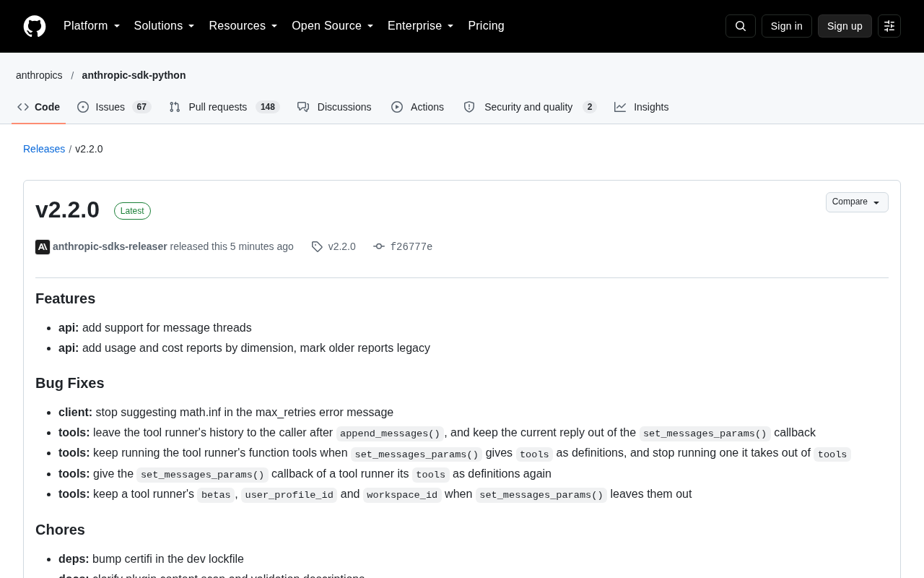Click the Sign up button
This screenshot has height=578, width=924.
coord(845,26)
